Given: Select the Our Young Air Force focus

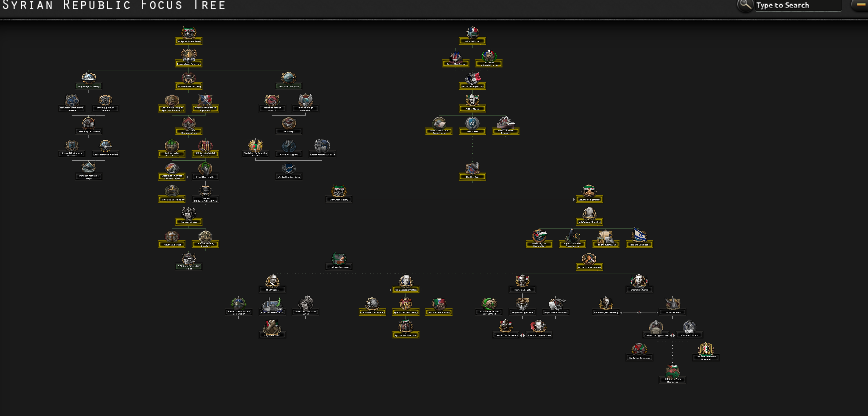Looking at the screenshot, I should pos(289,81).
